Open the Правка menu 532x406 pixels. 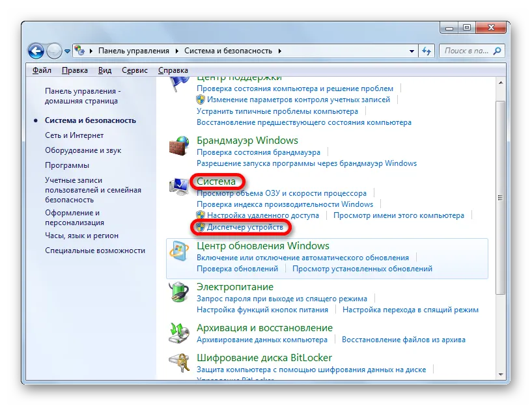[x=75, y=70]
